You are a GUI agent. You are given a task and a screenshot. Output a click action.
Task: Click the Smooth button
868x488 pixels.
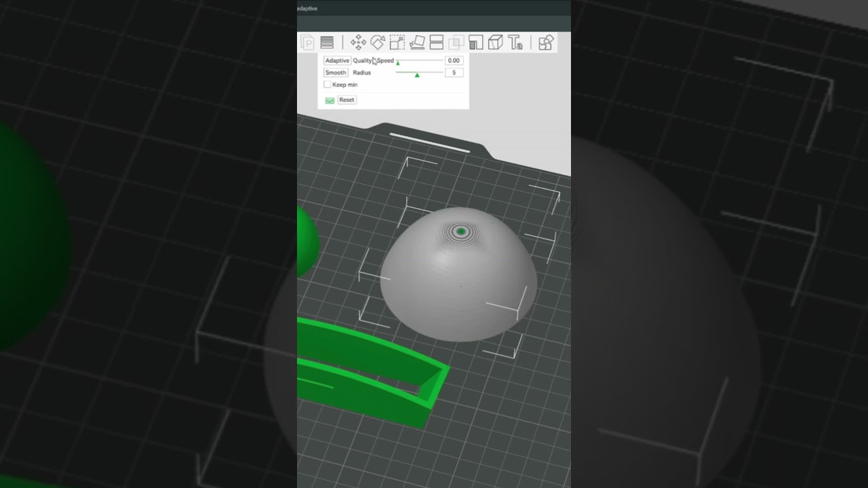[336, 73]
